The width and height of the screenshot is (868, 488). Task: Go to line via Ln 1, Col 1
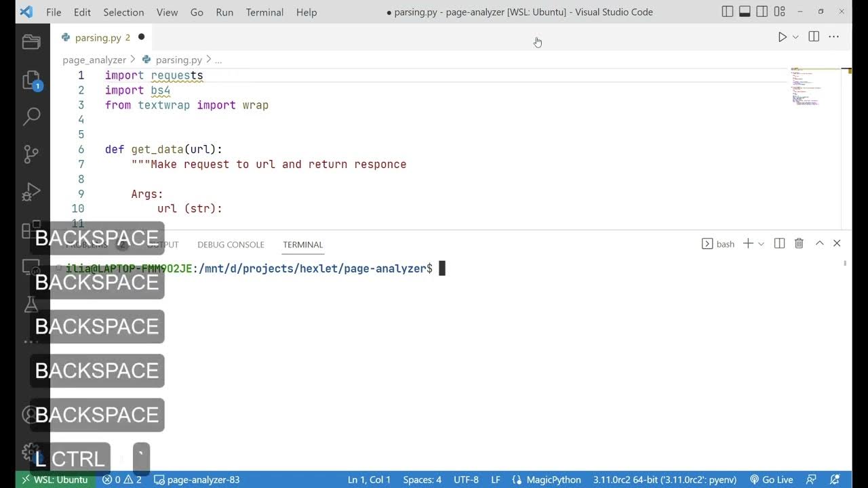pyautogui.click(x=369, y=479)
